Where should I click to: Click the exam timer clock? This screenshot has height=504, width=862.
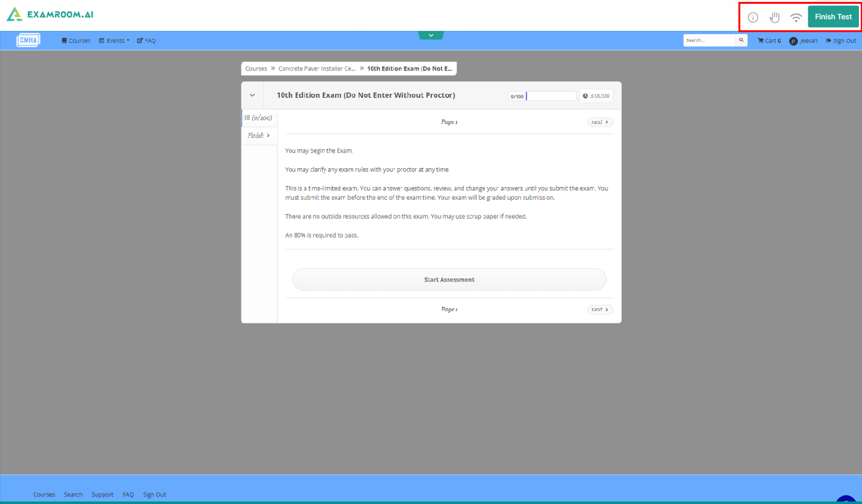tap(596, 96)
